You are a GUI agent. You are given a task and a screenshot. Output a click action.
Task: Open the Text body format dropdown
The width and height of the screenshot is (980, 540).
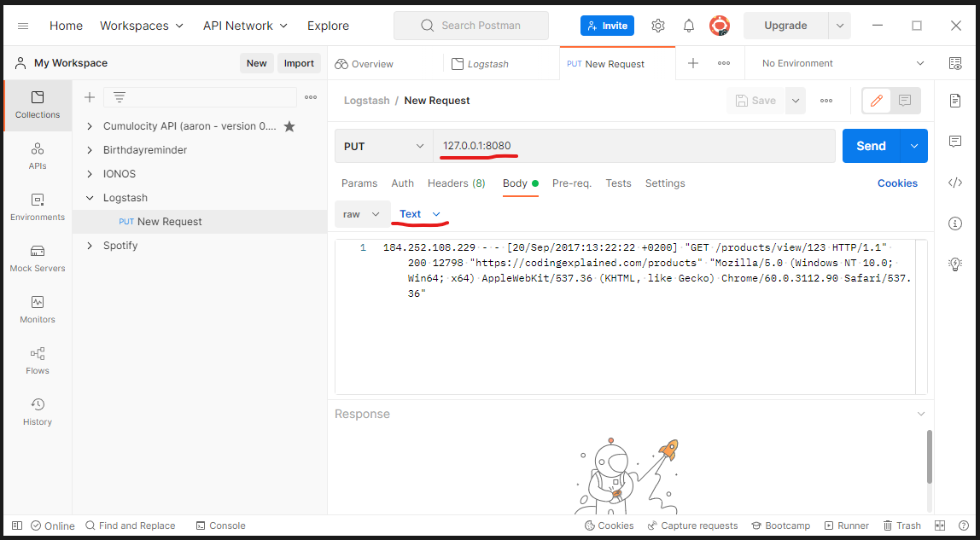419,214
